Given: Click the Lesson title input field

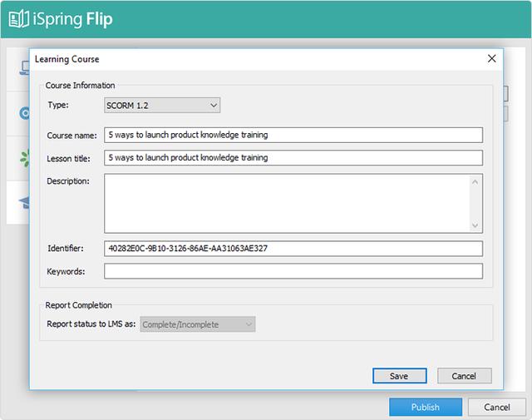Looking at the screenshot, I should tap(293, 158).
